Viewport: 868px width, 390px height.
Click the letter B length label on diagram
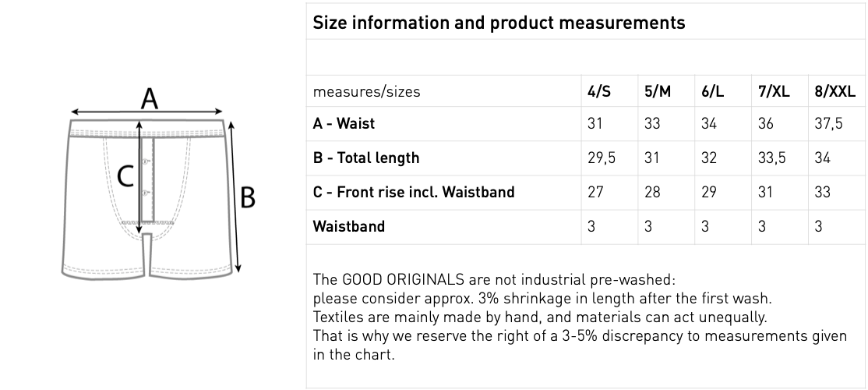tap(248, 198)
